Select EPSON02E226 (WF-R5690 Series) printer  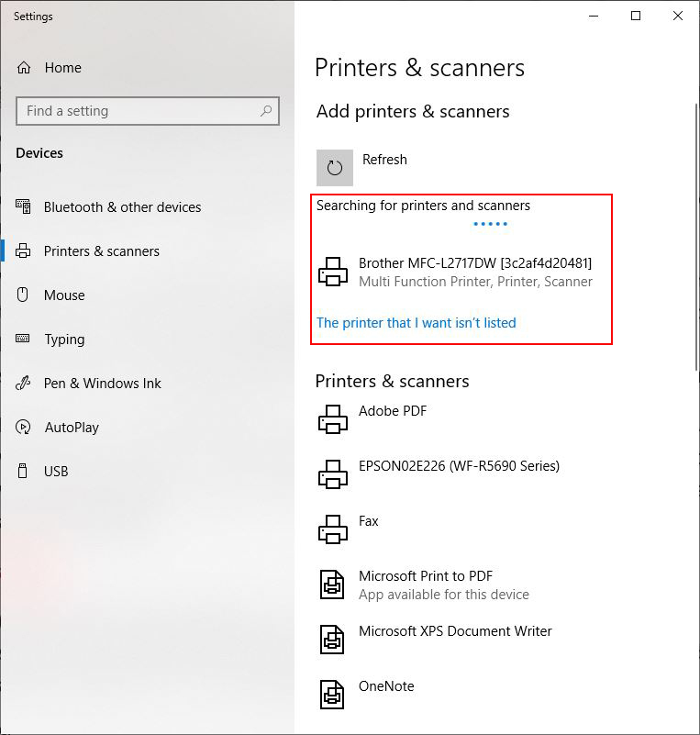click(459, 466)
